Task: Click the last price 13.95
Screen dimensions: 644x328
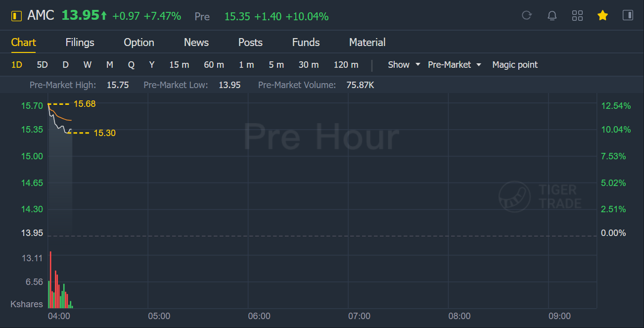Action: click(x=80, y=15)
